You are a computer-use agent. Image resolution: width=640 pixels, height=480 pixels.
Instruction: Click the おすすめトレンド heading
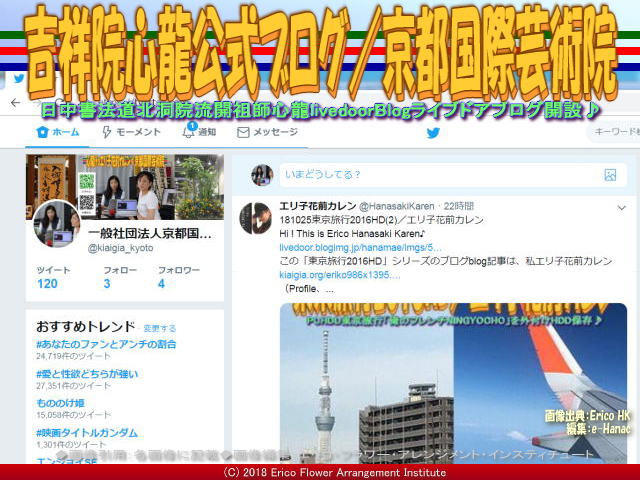tap(85, 327)
